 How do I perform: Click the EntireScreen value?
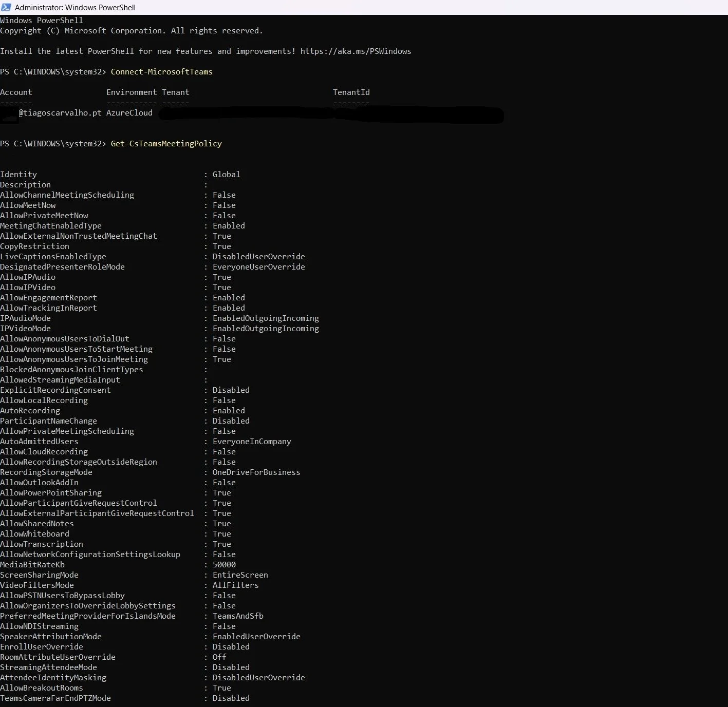(240, 575)
